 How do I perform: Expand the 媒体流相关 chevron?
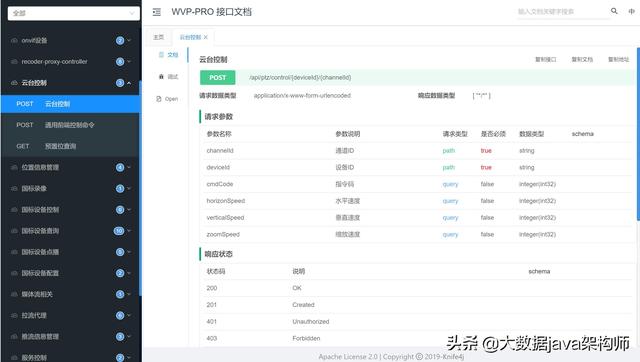tap(129, 294)
